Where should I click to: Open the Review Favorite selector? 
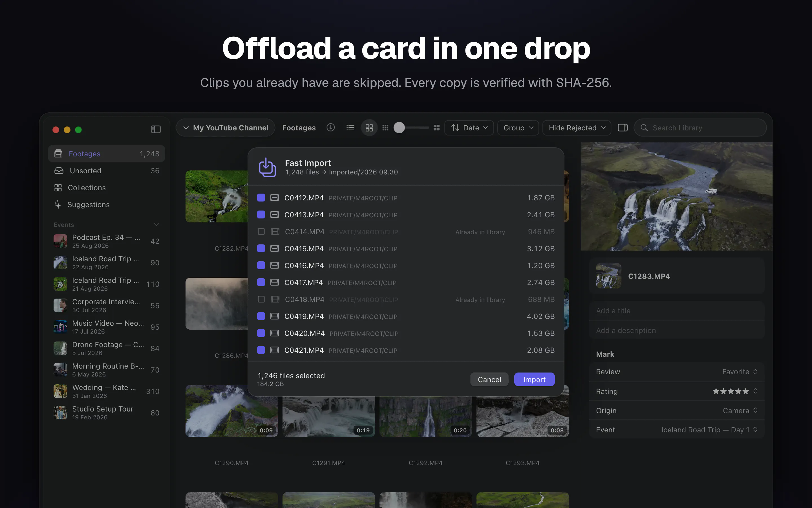[x=740, y=372]
